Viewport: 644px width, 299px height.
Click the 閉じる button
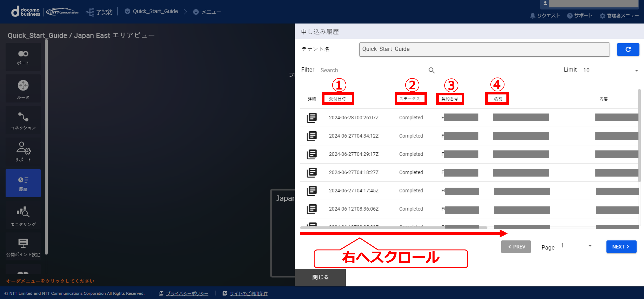320,277
